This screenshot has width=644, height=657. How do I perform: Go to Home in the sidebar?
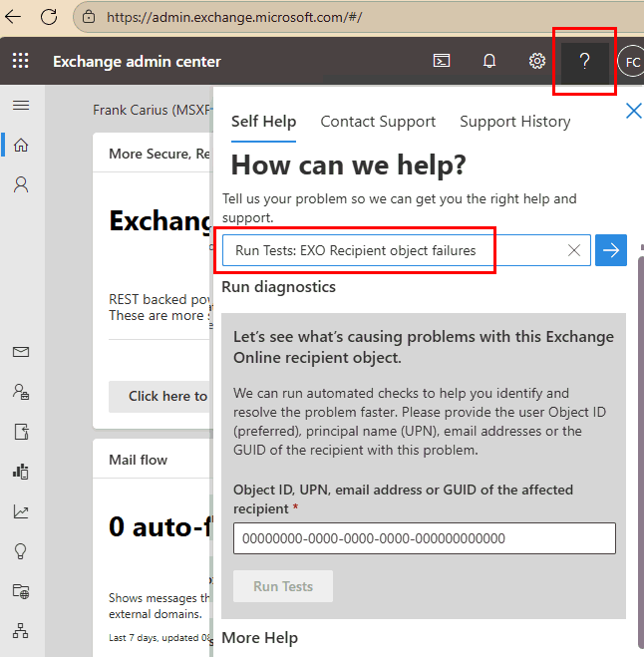click(21, 146)
